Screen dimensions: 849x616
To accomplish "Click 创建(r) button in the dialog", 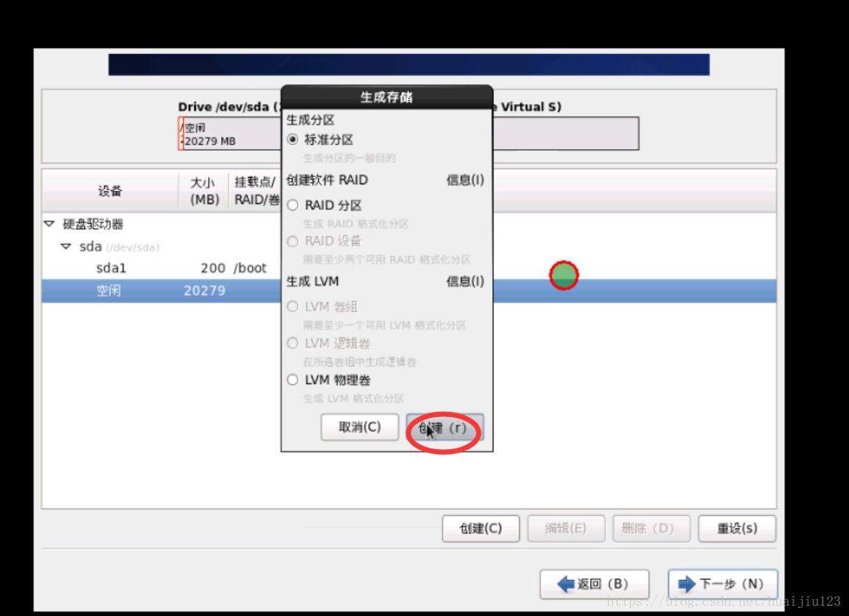I will [x=444, y=428].
